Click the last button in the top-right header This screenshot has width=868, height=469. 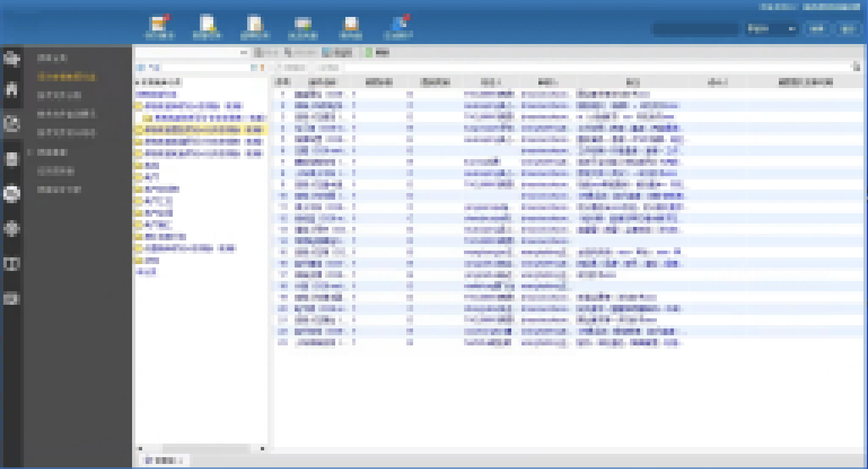pyautogui.click(x=847, y=29)
